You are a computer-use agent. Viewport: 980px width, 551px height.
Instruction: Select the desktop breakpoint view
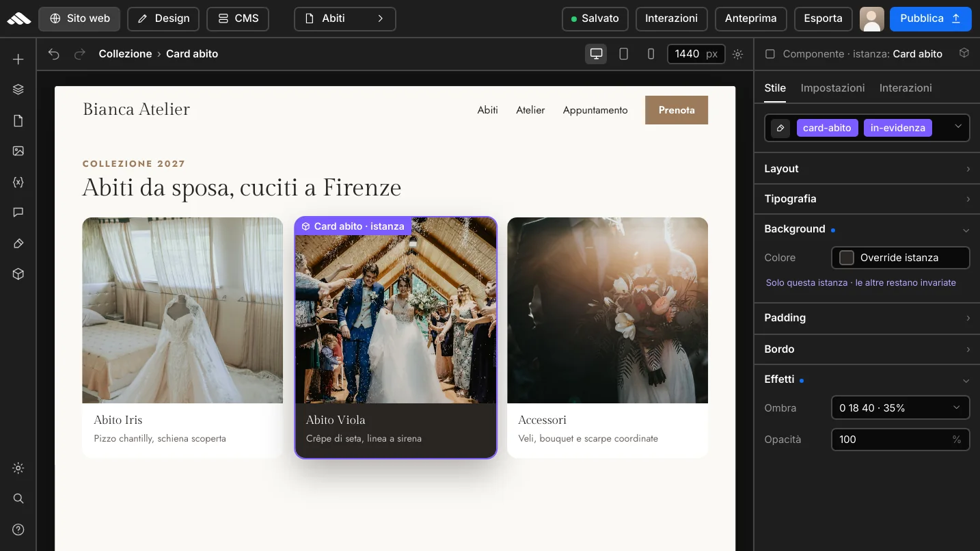click(596, 54)
